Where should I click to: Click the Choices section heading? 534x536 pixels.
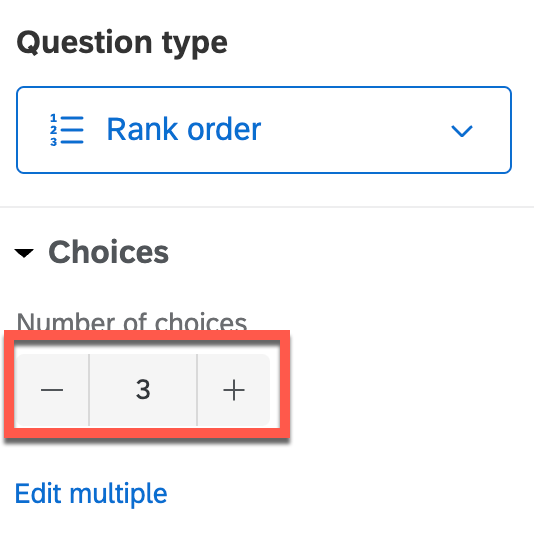tap(108, 252)
